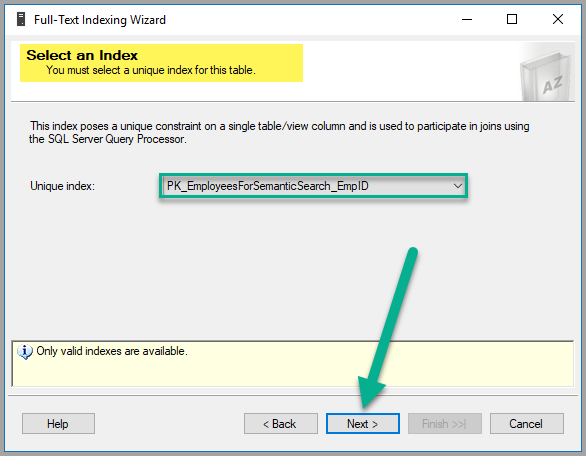Screen dimensions: 586x456
Task: Click the Full-Text Indexing Wizard title text
Action: 100,19
